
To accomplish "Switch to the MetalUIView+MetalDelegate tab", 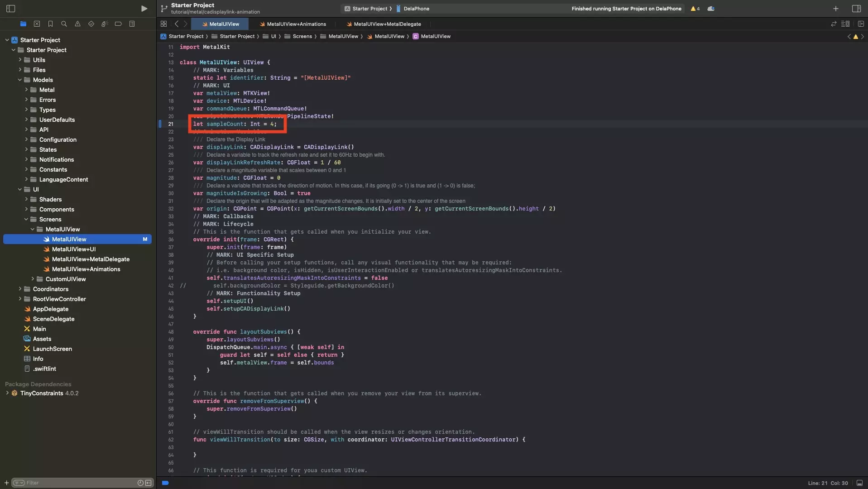I will pyautogui.click(x=383, y=24).
